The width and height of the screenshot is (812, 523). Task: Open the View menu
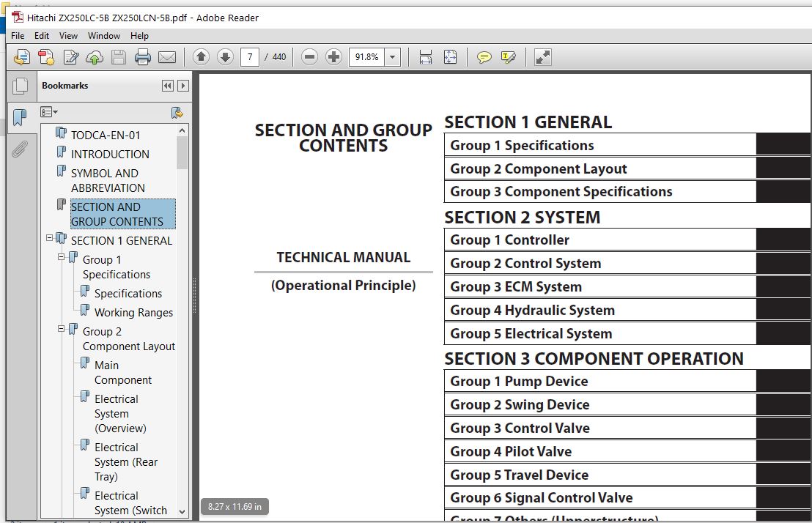pyautogui.click(x=68, y=36)
